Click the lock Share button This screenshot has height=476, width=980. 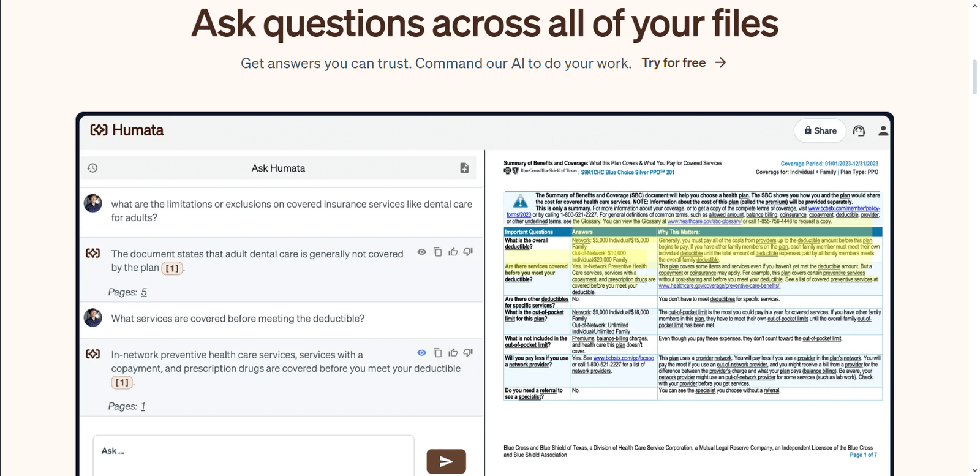820,130
